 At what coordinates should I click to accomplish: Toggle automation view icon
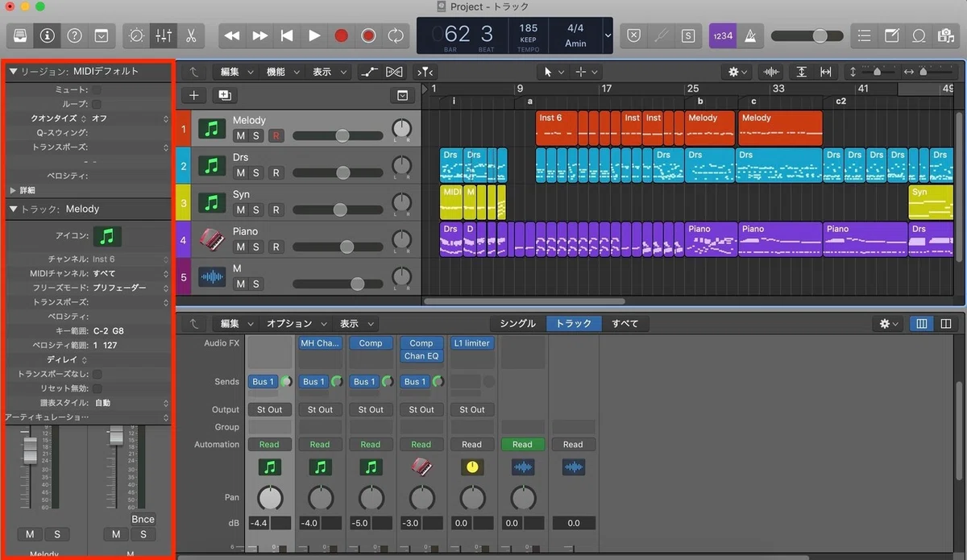click(x=370, y=72)
